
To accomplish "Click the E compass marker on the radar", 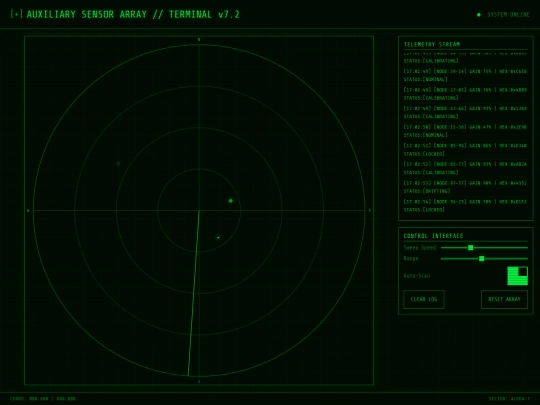I will tap(370, 210).
